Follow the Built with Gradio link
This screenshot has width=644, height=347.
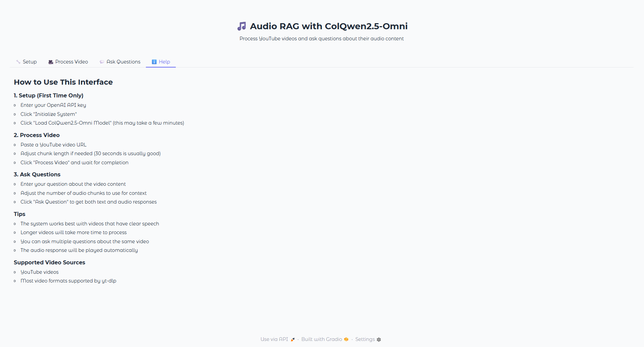point(322,339)
